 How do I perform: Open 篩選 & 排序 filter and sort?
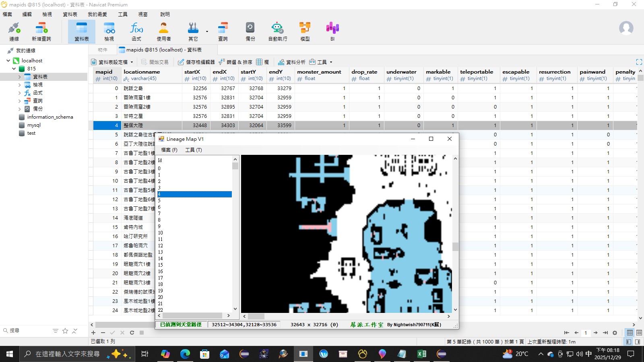235,62
